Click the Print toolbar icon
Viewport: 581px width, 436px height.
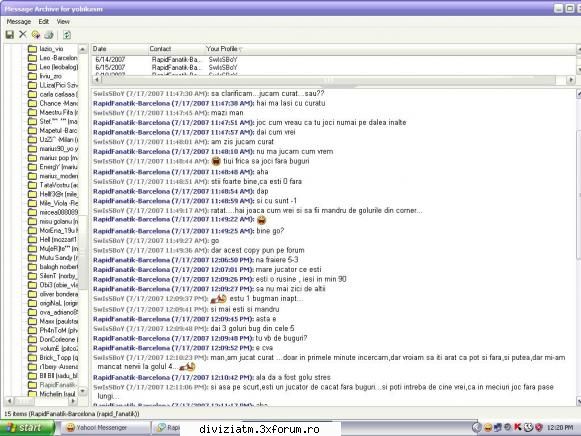(49, 35)
